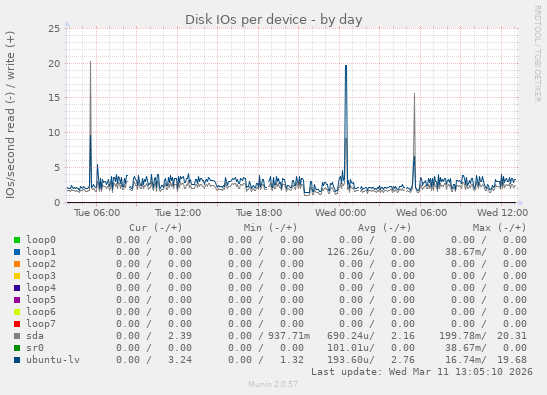Click the Max (-/+) column header
The height and width of the screenshot is (395, 547).
[499, 228]
